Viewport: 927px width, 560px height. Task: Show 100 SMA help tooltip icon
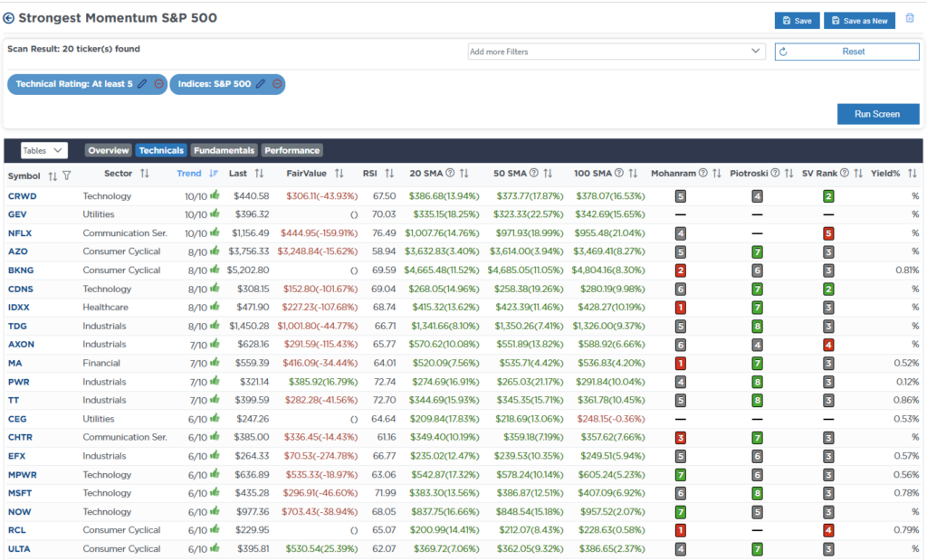(619, 173)
